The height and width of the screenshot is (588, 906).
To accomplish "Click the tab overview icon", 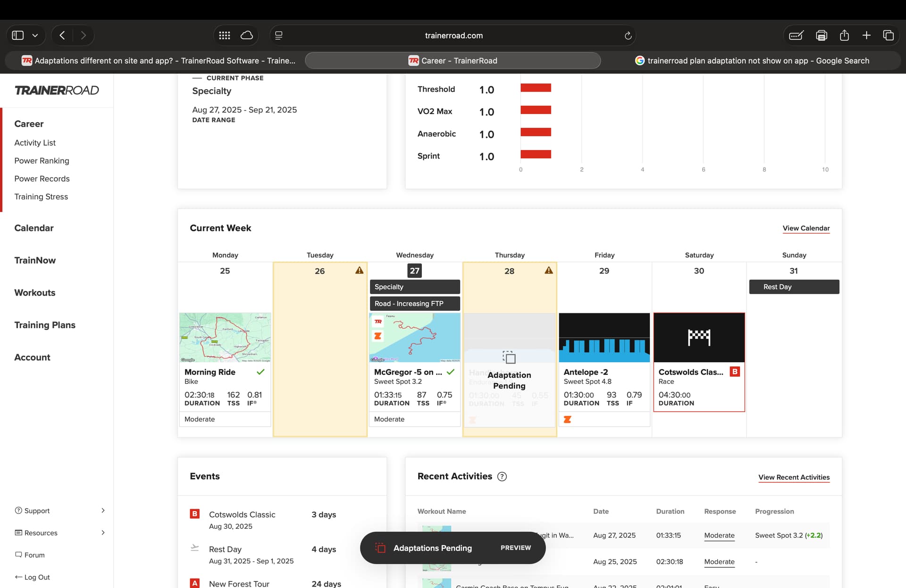I will click(888, 35).
